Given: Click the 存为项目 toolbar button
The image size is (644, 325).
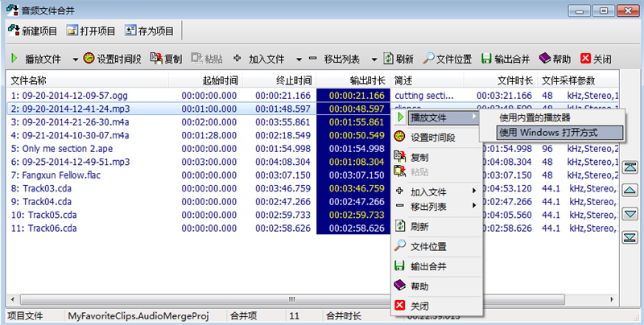Looking at the screenshot, I should tap(150, 31).
